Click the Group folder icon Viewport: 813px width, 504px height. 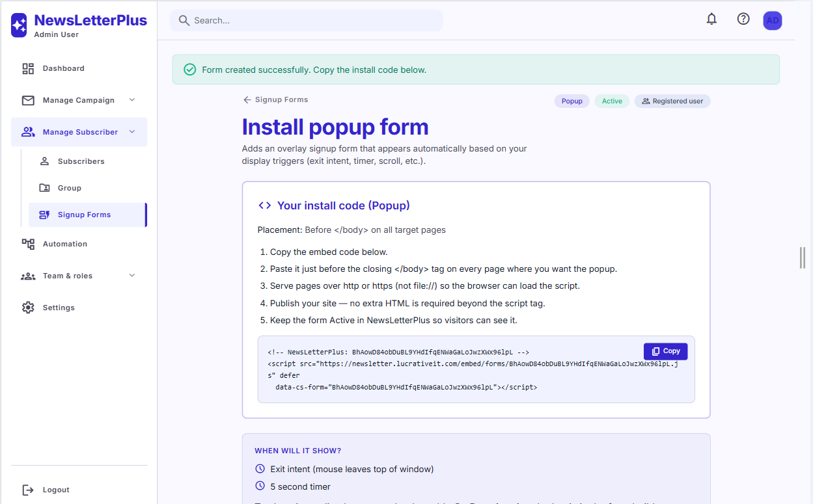click(44, 188)
